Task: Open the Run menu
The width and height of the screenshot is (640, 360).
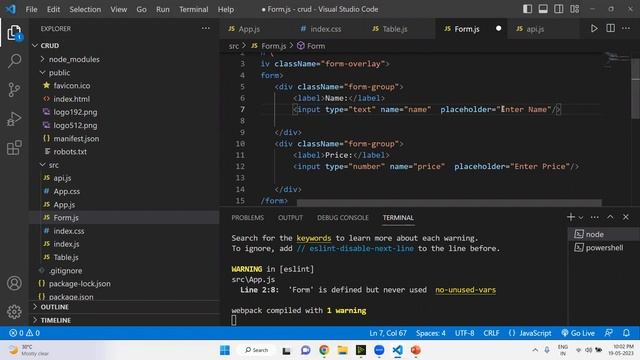Action: [162, 9]
